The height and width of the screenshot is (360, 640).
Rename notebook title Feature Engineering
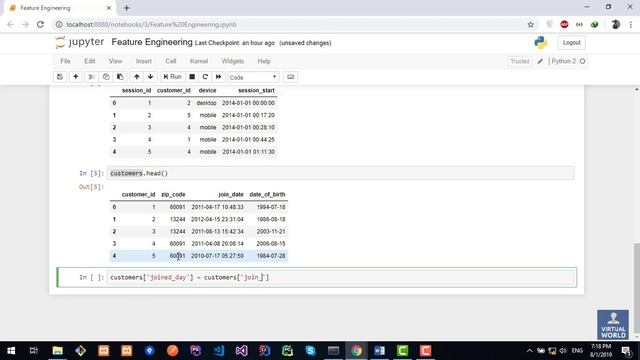click(x=152, y=42)
